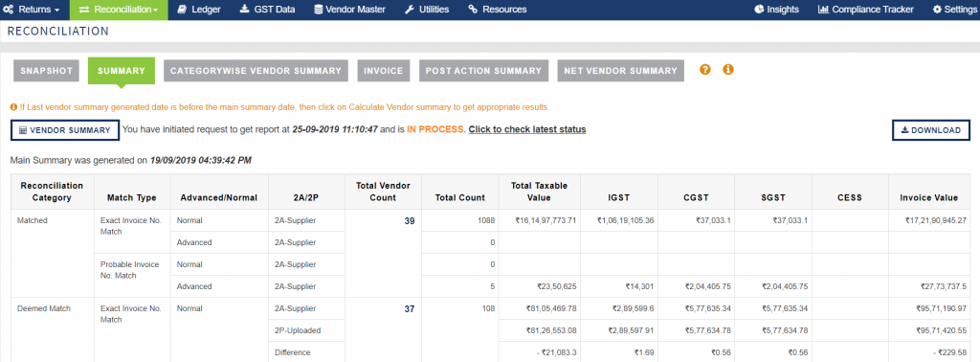Click the IN PROCESS status text

coord(435,129)
